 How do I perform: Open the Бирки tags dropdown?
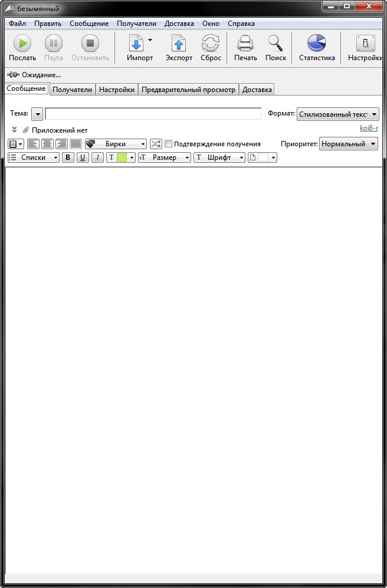point(116,144)
